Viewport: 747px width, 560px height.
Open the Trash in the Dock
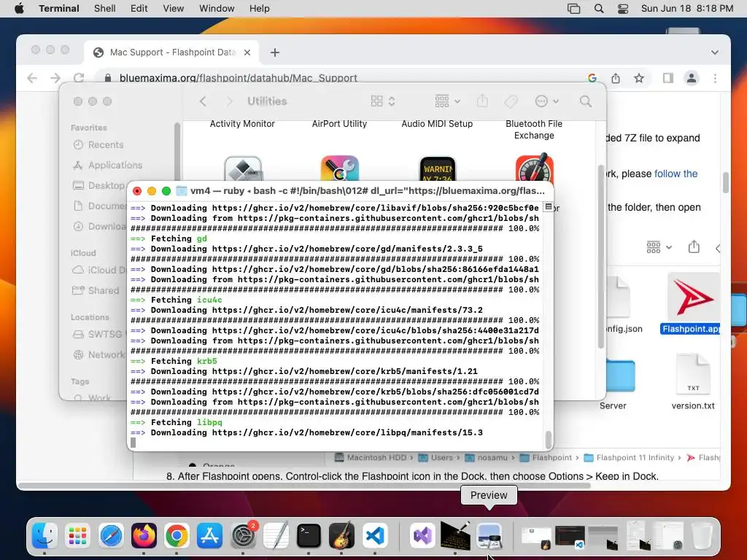[701, 536]
